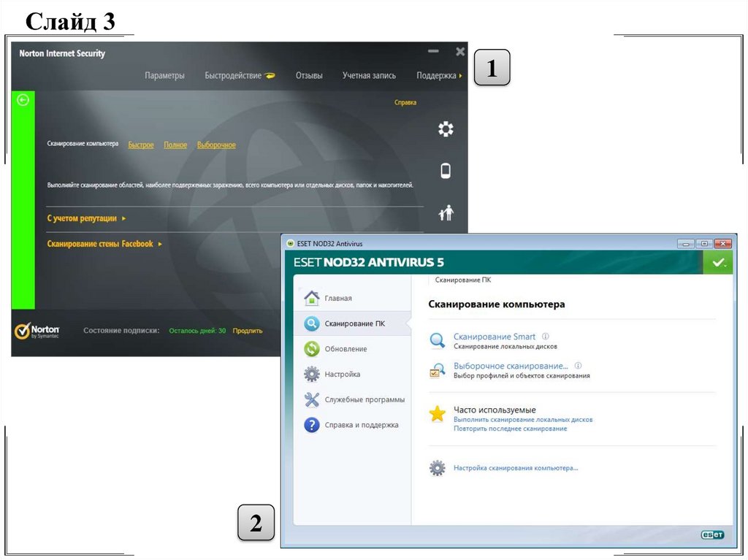Click the gear icon for scan setup
The height and width of the screenshot is (560, 748).
click(x=438, y=468)
